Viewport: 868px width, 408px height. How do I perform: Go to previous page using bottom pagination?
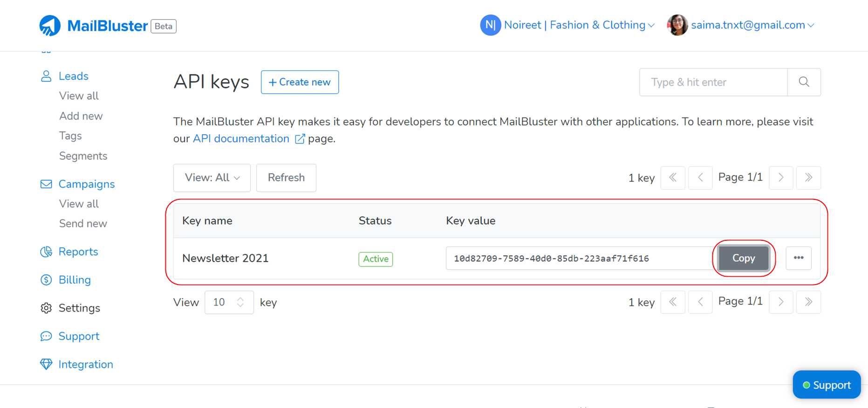tap(700, 302)
